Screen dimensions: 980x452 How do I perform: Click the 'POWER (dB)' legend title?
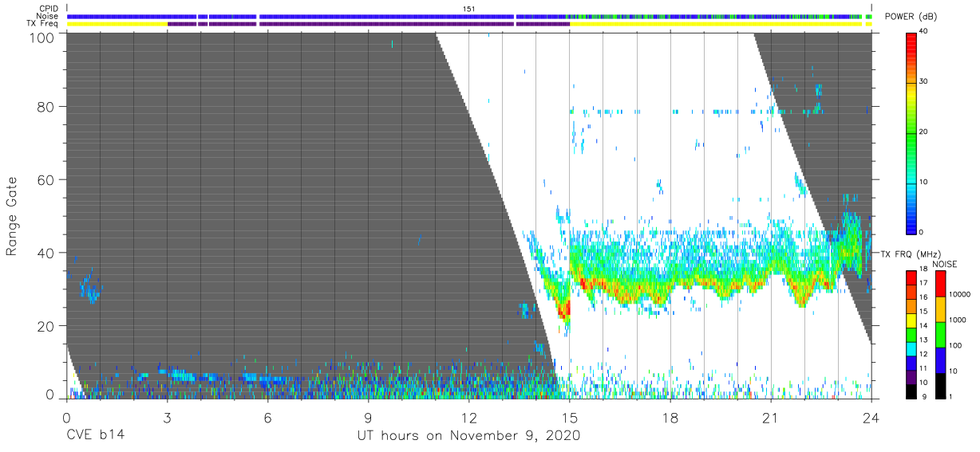pyautogui.click(x=911, y=18)
